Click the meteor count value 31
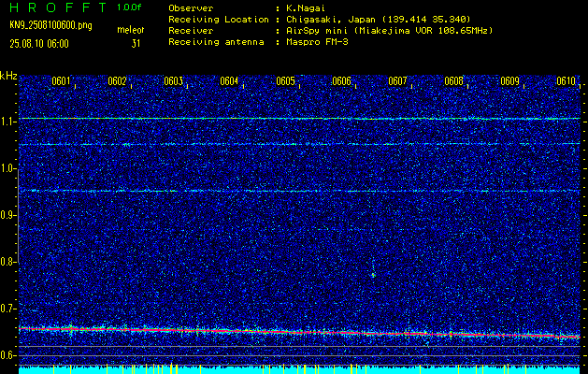The width and height of the screenshot is (588, 374). (x=136, y=44)
